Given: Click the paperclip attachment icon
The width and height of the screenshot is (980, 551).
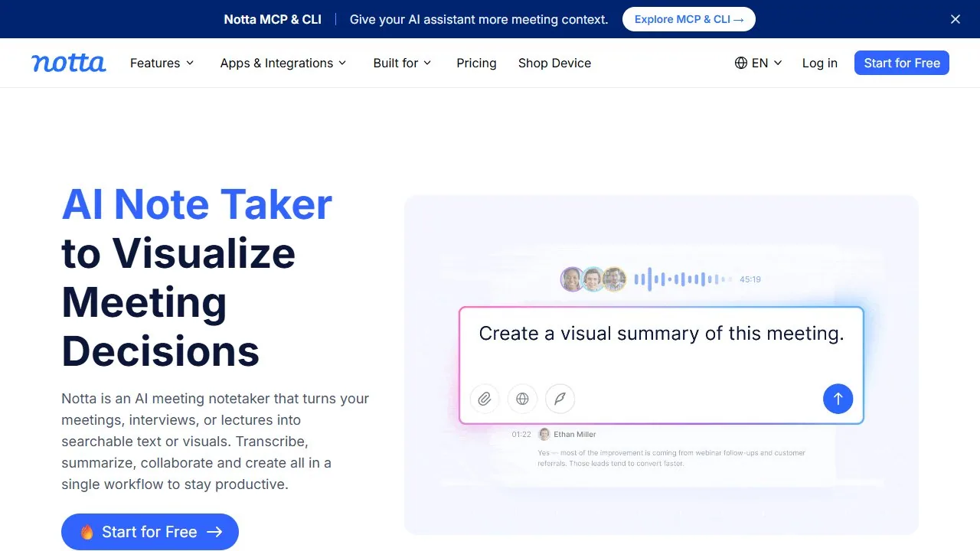Looking at the screenshot, I should click(485, 399).
